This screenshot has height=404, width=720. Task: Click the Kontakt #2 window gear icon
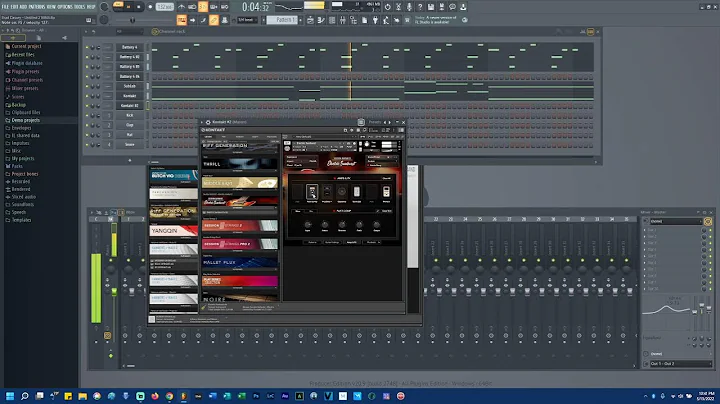208,122
